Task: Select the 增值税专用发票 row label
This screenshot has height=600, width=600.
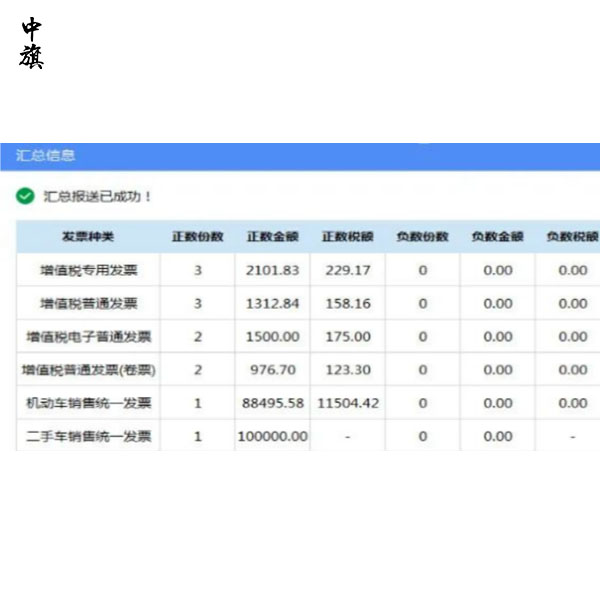Action: 88,270
